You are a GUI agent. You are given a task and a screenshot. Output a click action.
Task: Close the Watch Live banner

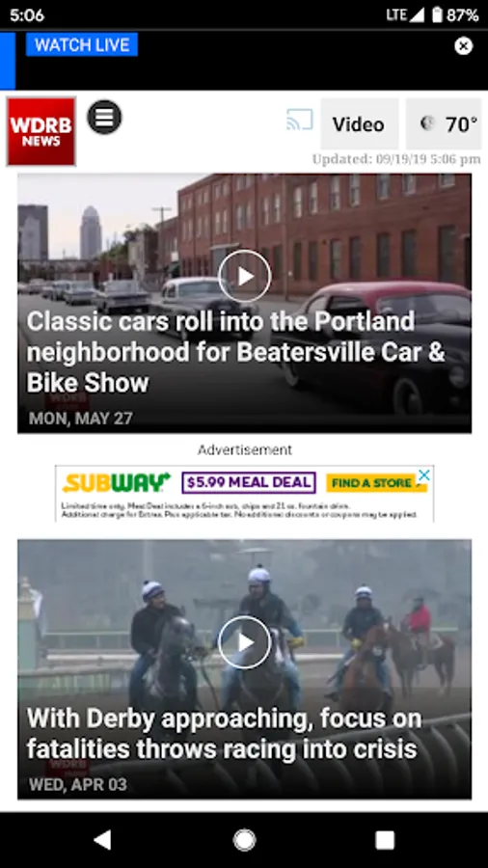pyautogui.click(x=464, y=46)
